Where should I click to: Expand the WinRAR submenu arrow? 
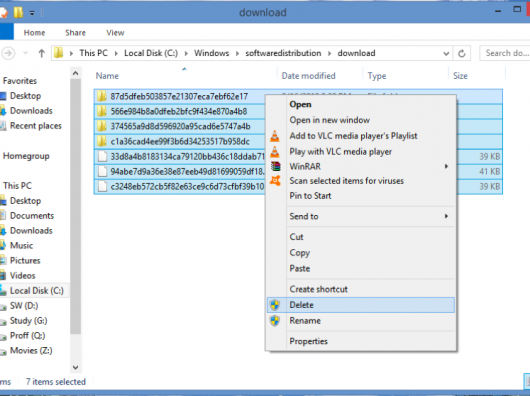(x=446, y=166)
